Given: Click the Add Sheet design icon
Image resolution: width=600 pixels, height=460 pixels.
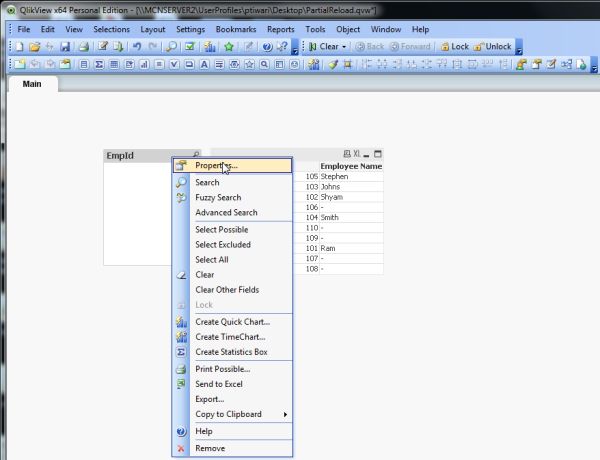Looking at the screenshot, I should [x=20, y=64].
